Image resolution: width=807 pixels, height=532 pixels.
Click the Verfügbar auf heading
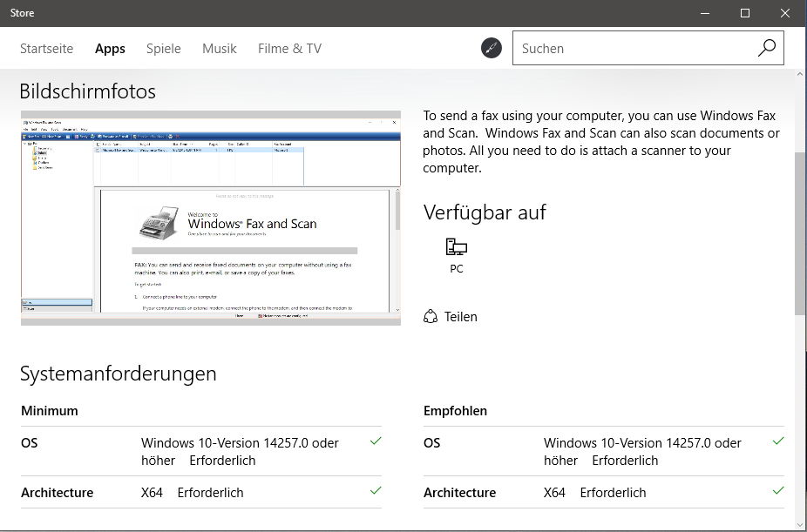(x=485, y=212)
